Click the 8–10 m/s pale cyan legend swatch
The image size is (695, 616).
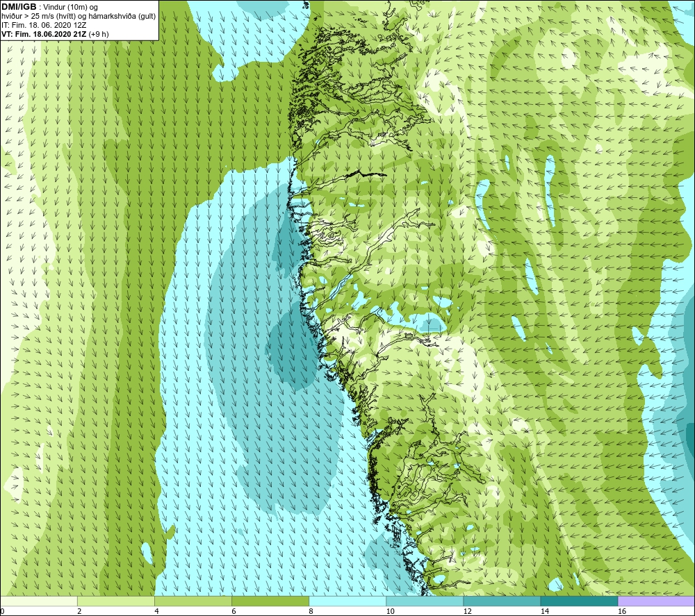point(347,601)
